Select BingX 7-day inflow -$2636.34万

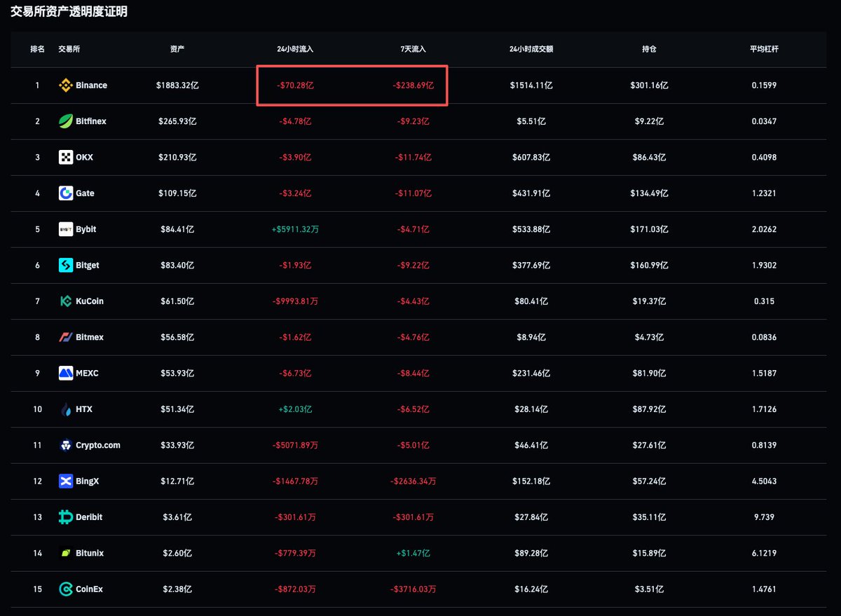click(x=413, y=481)
